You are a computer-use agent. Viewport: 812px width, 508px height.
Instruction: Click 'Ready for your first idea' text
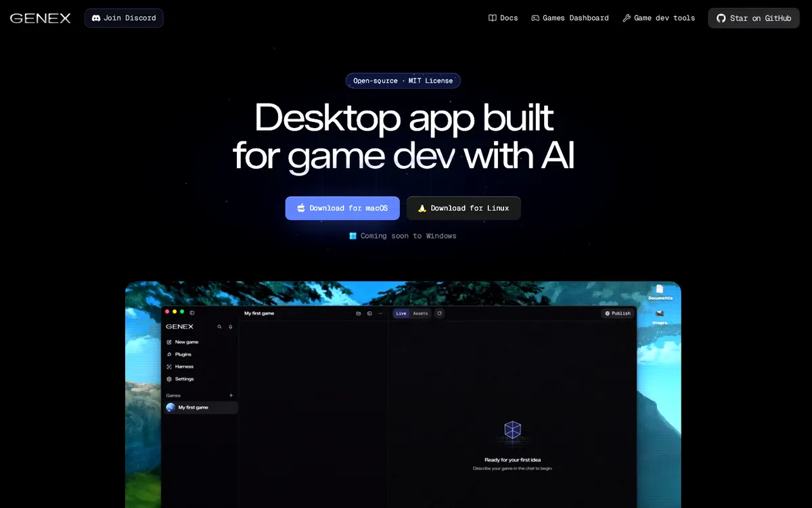coord(513,460)
